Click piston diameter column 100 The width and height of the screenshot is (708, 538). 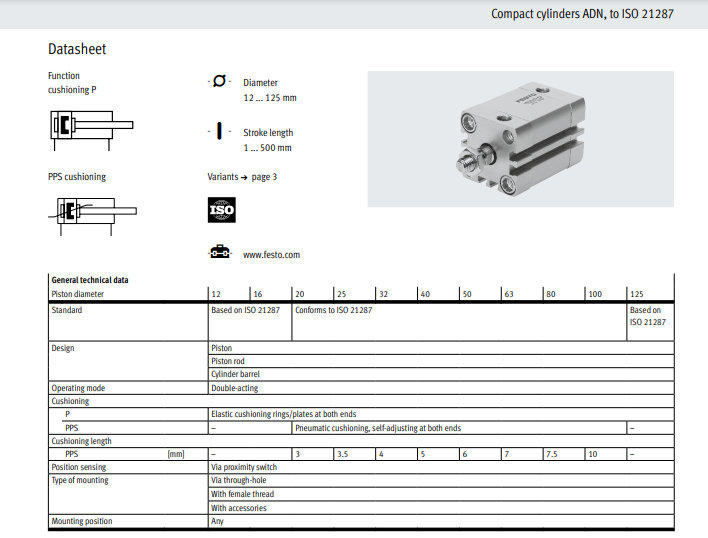coord(595,294)
